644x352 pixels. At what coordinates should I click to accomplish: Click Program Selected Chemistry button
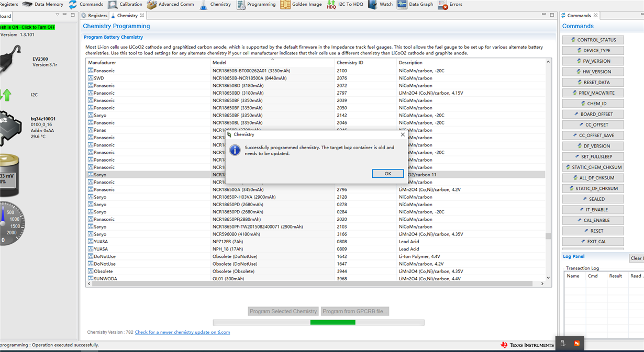[x=283, y=311]
